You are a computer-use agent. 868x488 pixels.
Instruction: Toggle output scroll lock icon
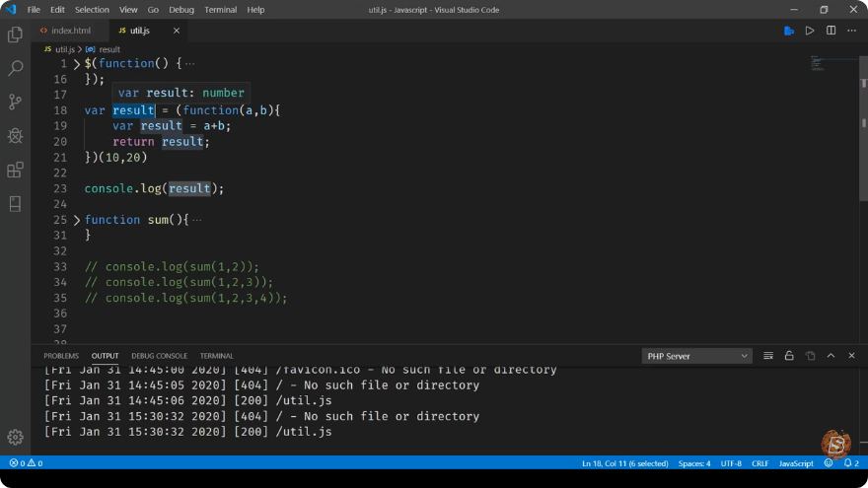pos(789,356)
